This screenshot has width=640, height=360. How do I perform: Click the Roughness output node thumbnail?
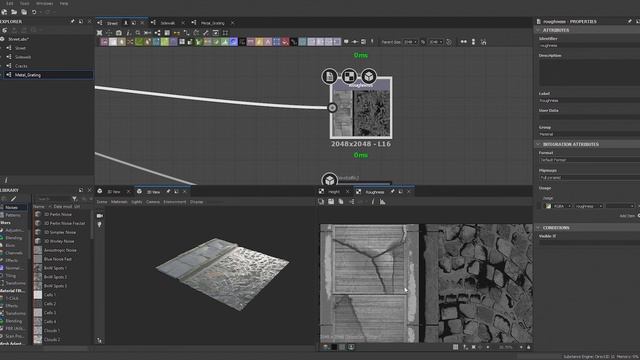tap(361, 108)
